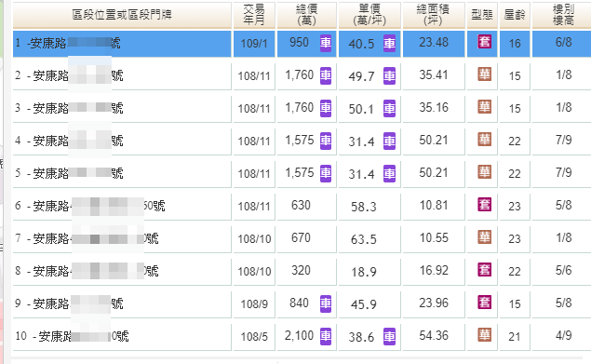Click the 華 type icon in the 10.55 坪 row
The width and height of the screenshot is (591, 364).
(x=484, y=237)
